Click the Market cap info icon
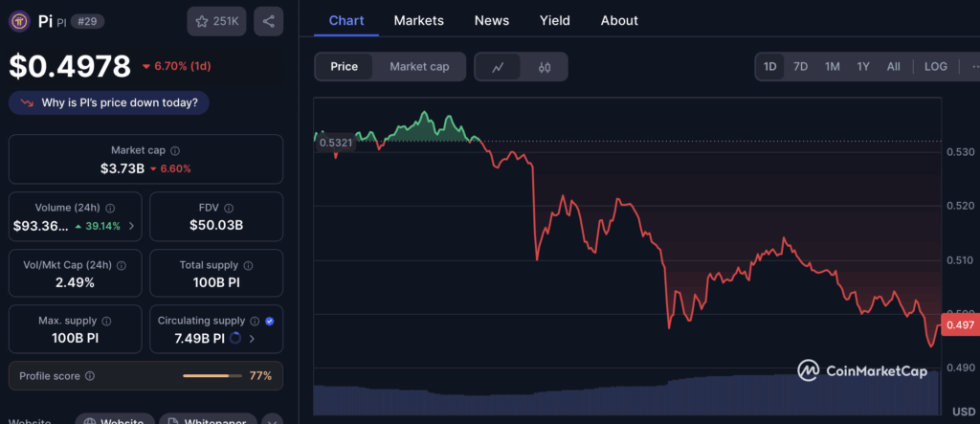 (x=176, y=150)
